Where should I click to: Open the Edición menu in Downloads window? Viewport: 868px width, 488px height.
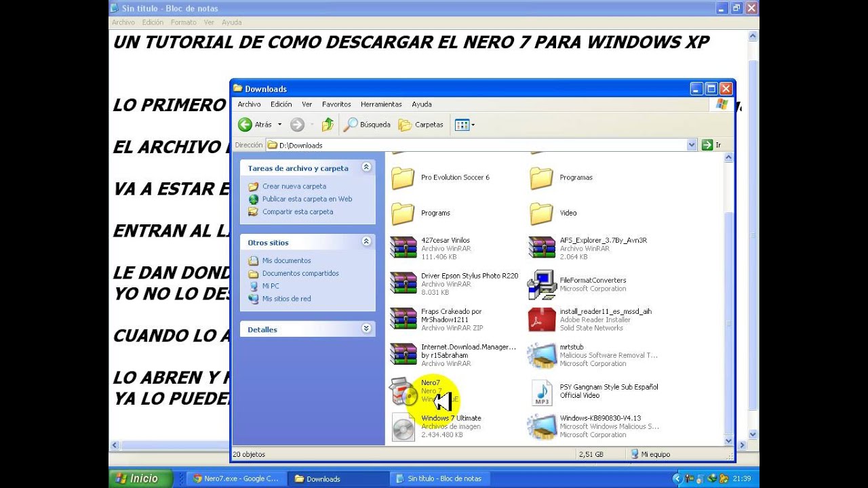pyautogui.click(x=281, y=104)
